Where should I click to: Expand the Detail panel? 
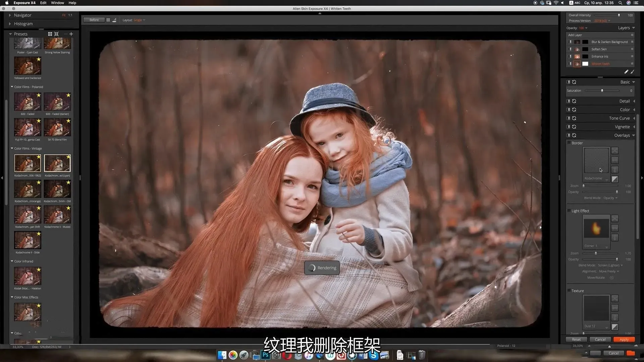[634, 101]
